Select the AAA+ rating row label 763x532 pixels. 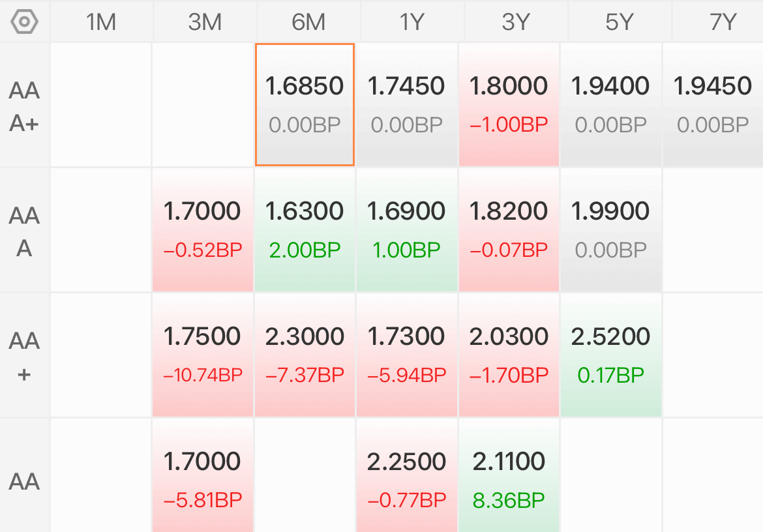tap(24, 106)
